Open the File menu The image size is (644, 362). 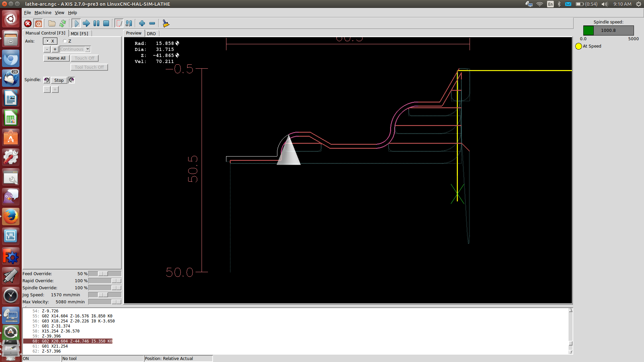[28, 13]
